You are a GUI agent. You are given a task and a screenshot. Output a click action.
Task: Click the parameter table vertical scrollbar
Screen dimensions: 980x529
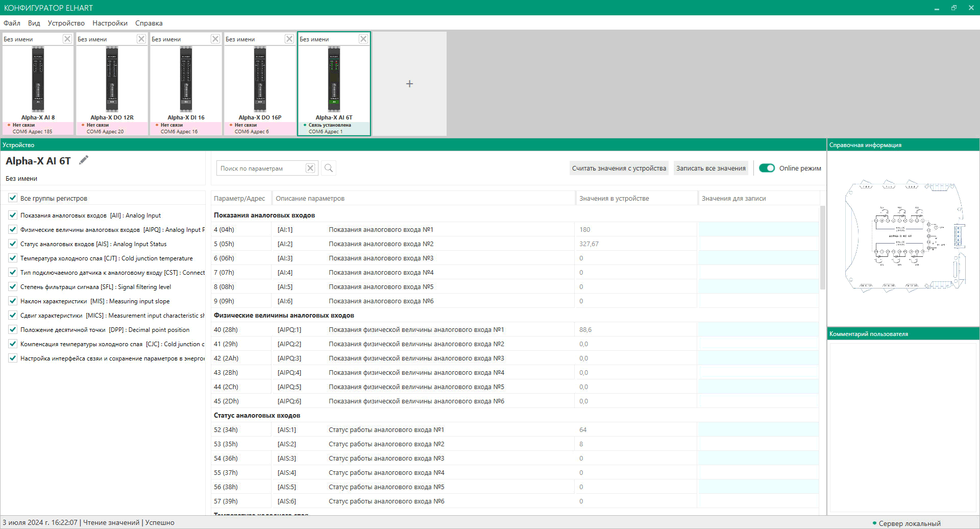pyautogui.click(x=822, y=248)
